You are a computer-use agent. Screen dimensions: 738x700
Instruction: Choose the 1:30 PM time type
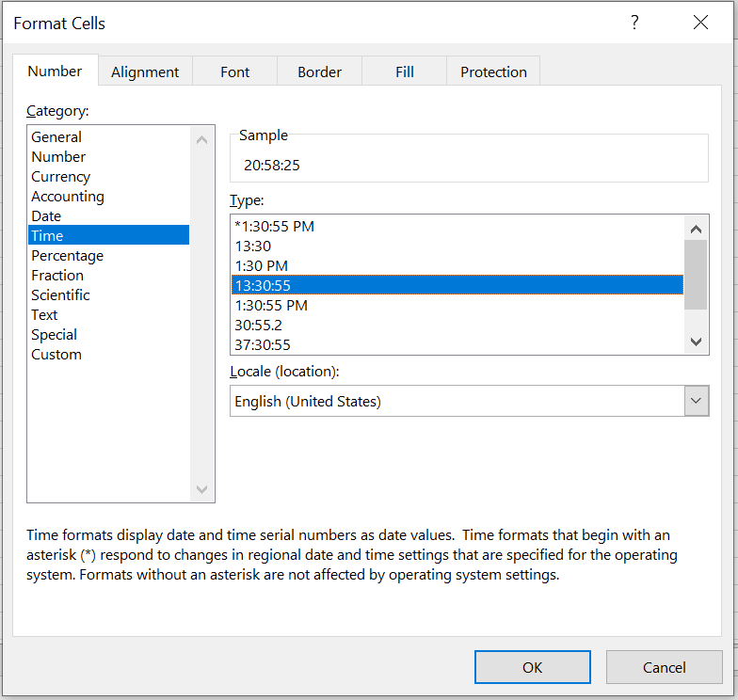click(x=262, y=266)
